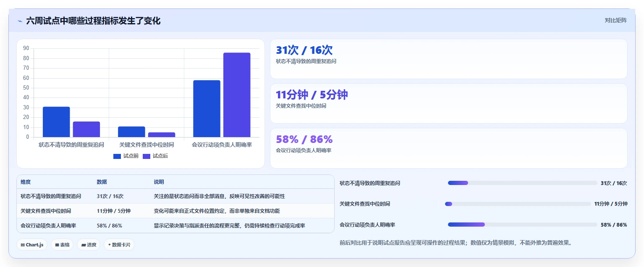The width and height of the screenshot is (644, 267).
Task: Click the 状态不清导致的周重复追问 table row label
Action: click(51, 196)
